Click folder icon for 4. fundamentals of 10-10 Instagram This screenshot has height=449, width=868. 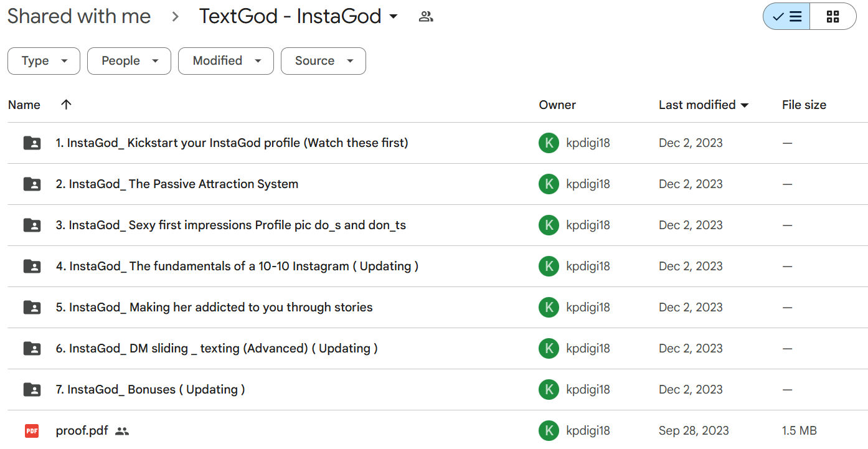(32, 267)
